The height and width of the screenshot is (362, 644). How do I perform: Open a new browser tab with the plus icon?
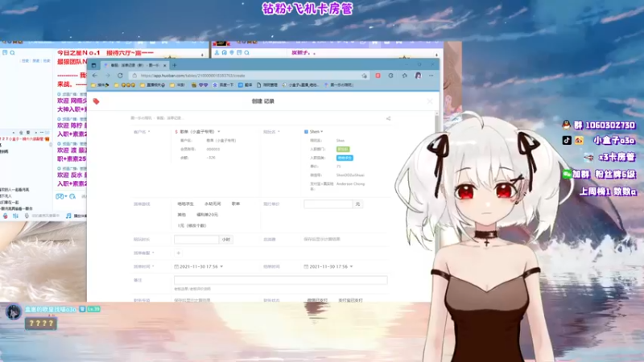point(175,65)
